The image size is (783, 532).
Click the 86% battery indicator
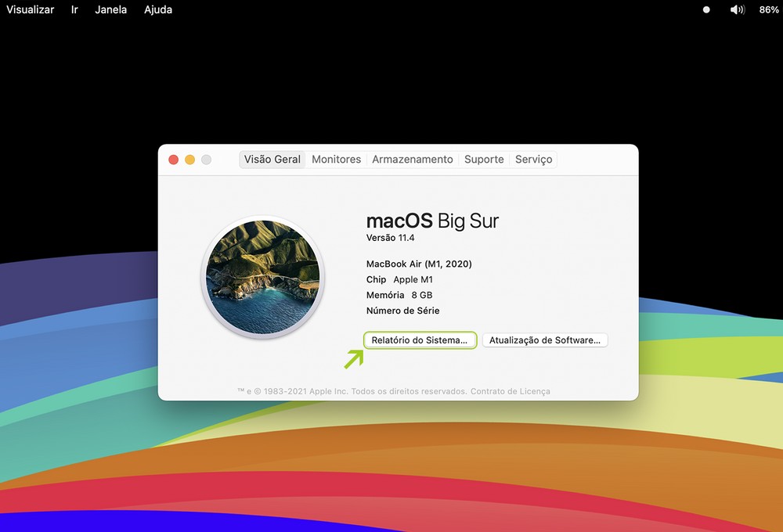pos(769,10)
